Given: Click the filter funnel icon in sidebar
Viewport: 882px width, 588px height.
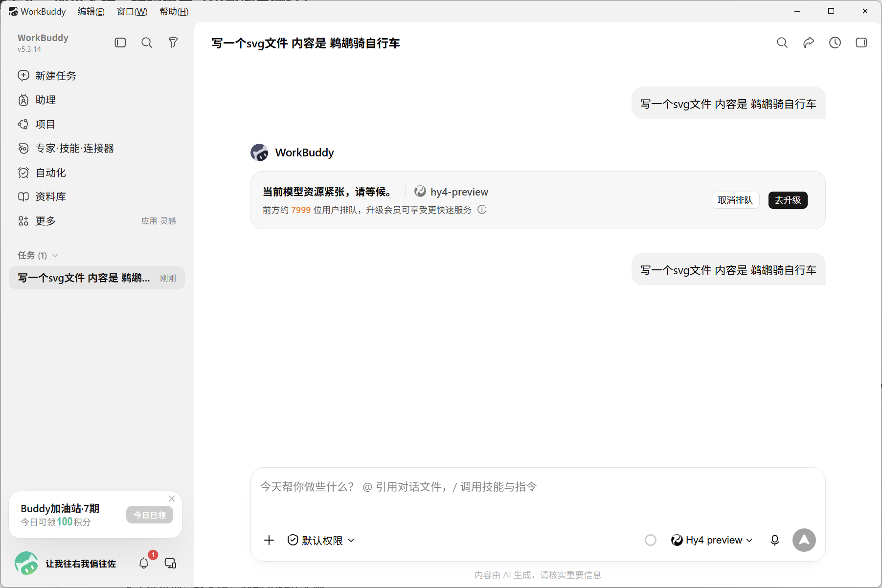Looking at the screenshot, I should click(x=173, y=43).
